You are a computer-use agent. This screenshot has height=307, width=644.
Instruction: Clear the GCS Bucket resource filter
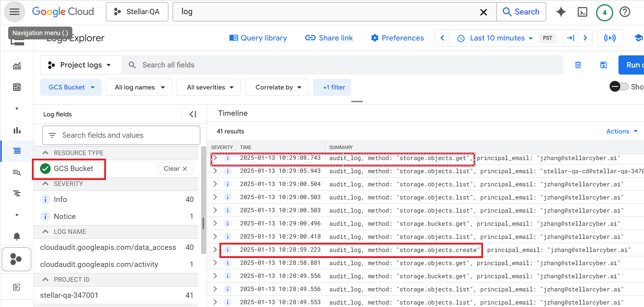(175, 169)
